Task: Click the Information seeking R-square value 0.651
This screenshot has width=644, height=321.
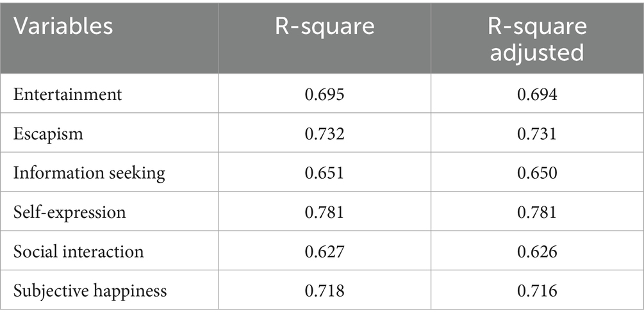Action: (x=324, y=173)
